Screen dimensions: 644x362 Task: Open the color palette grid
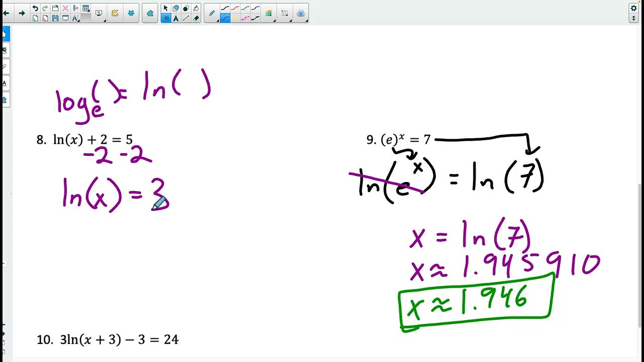point(269,13)
